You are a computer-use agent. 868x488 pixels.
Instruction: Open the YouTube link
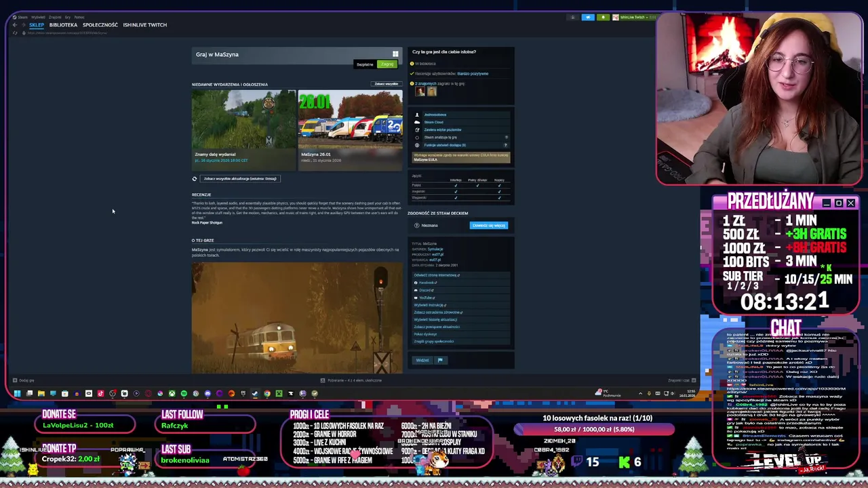pyautogui.click(x=426, y=298)
